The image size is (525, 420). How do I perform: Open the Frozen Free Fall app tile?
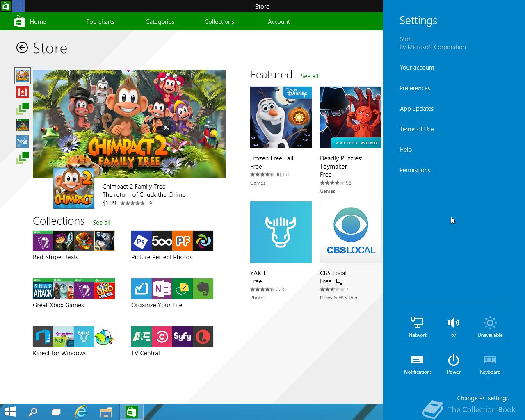[x=281, y=117]
